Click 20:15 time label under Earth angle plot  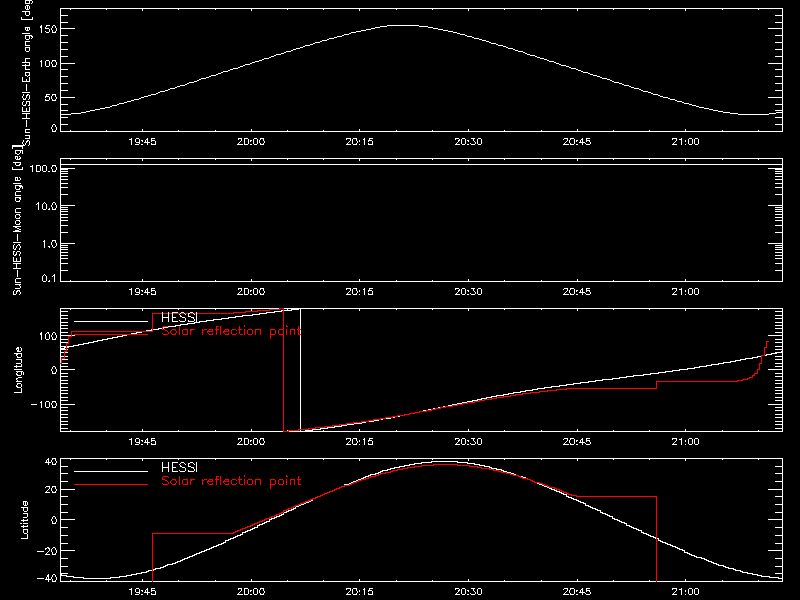360,141
